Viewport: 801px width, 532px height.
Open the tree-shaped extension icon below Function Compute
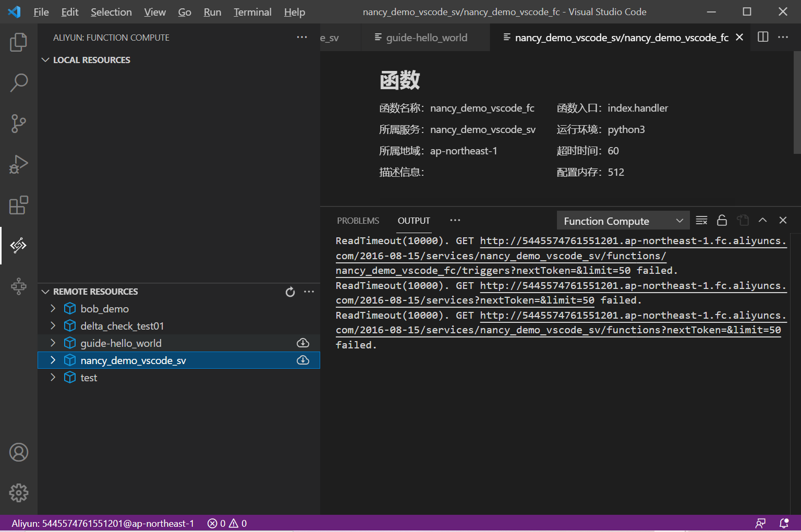19,286
